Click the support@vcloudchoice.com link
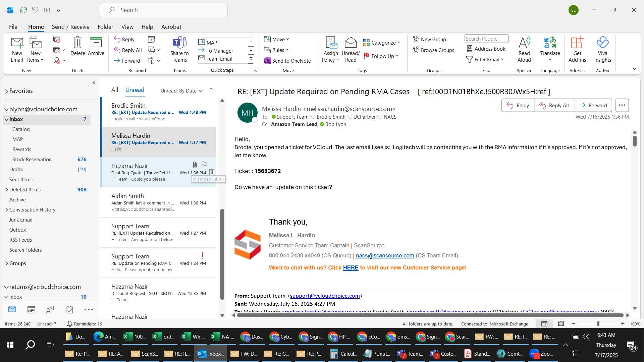The width and height of the screenshot is (644, 362). coord(325,296)
